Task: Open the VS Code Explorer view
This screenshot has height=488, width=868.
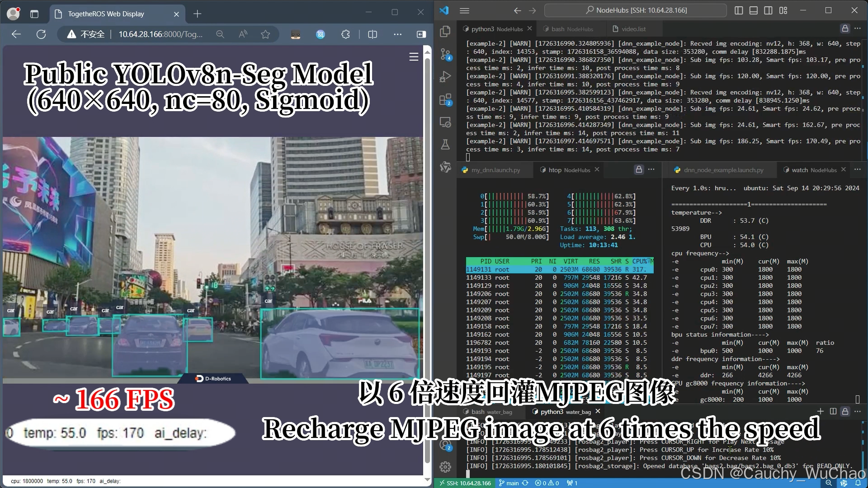Action: click(445, 31)
